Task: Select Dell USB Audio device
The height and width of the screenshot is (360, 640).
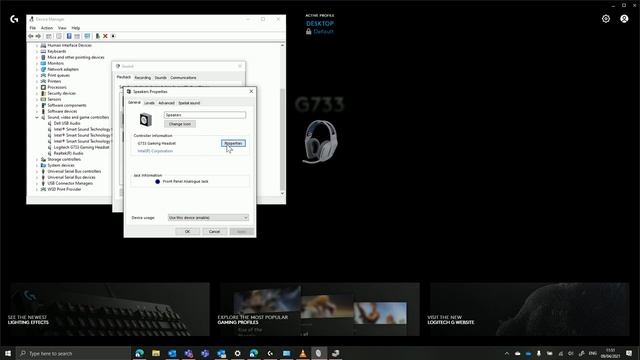Action: tap(67, 123)
